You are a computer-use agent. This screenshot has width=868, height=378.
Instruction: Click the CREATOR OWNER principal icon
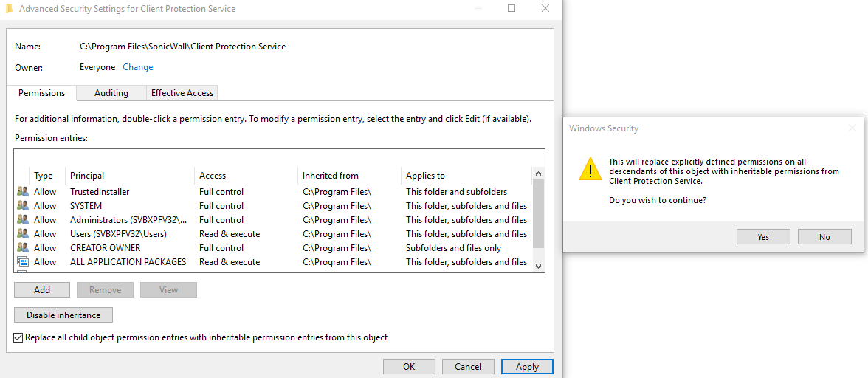coord(23,248)
